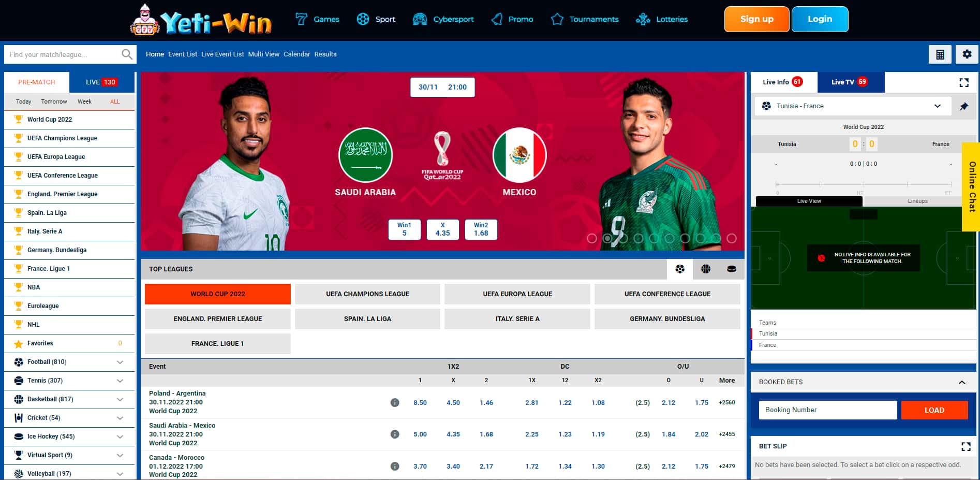The height and width of the screenshot is (480, 980).
Task: Switch to the Today filter
Action: click(x=23, y=101)
